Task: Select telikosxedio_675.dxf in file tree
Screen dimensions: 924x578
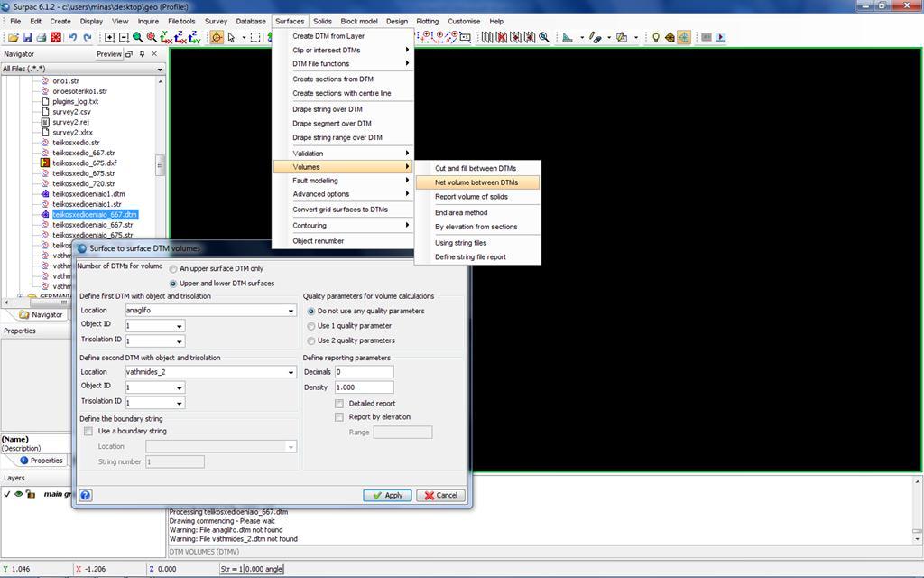Action: coord(85,163)
